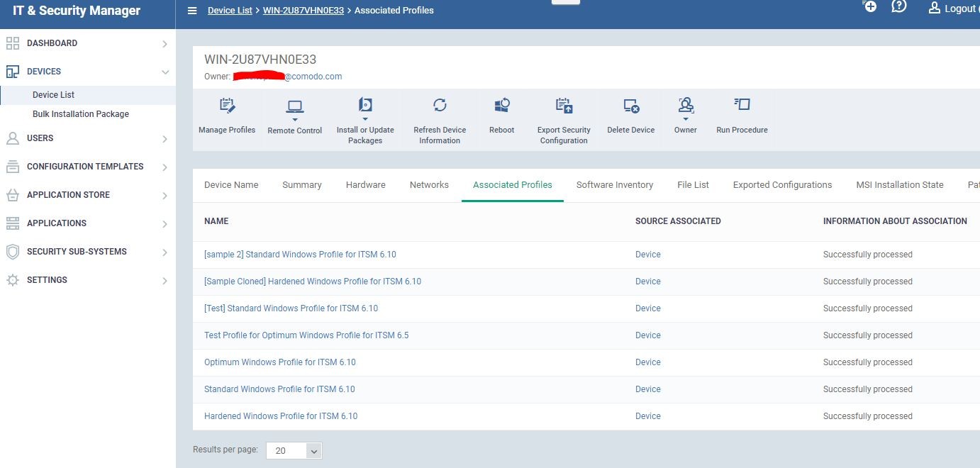980x468 pixels.
Task: Click the Dashboard grid icon
Action: tap(13, 43)
